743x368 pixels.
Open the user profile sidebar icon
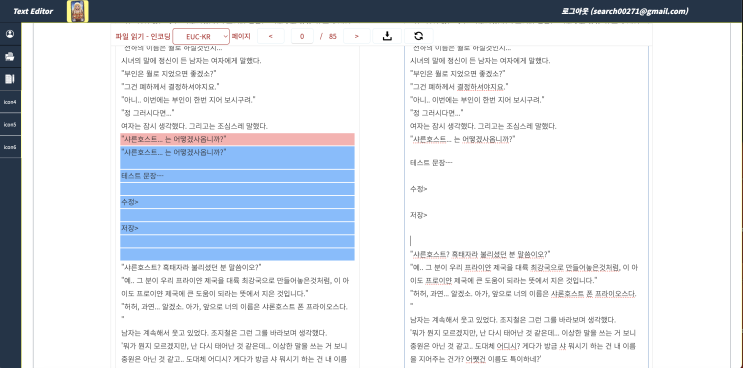coord(10,34)
